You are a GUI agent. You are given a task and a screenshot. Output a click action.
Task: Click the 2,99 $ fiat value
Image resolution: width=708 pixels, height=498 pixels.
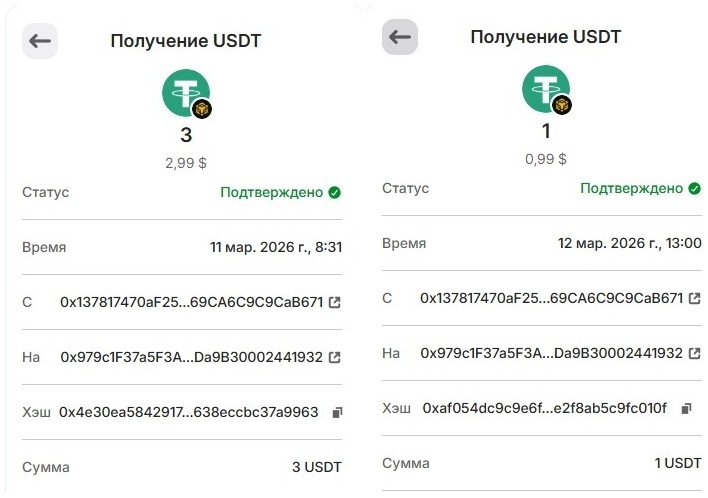click(186, 162)
